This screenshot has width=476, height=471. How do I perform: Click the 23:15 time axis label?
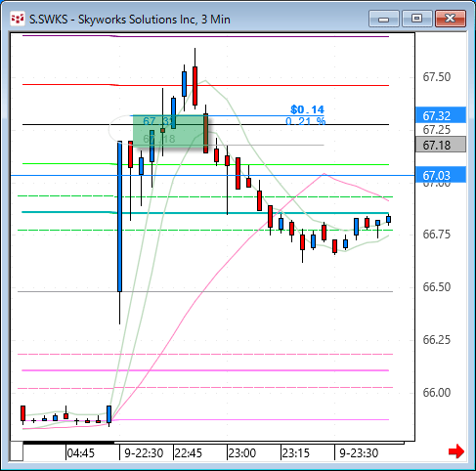click(295, 453)
